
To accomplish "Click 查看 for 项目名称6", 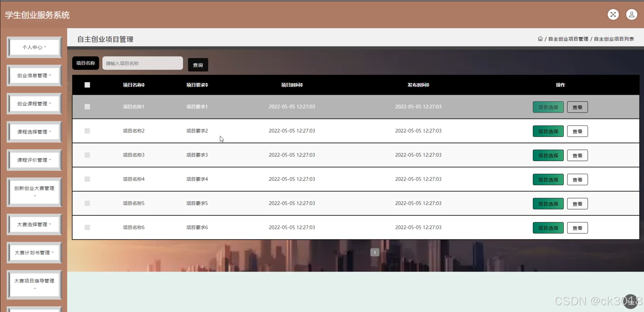I will point(577,228).
